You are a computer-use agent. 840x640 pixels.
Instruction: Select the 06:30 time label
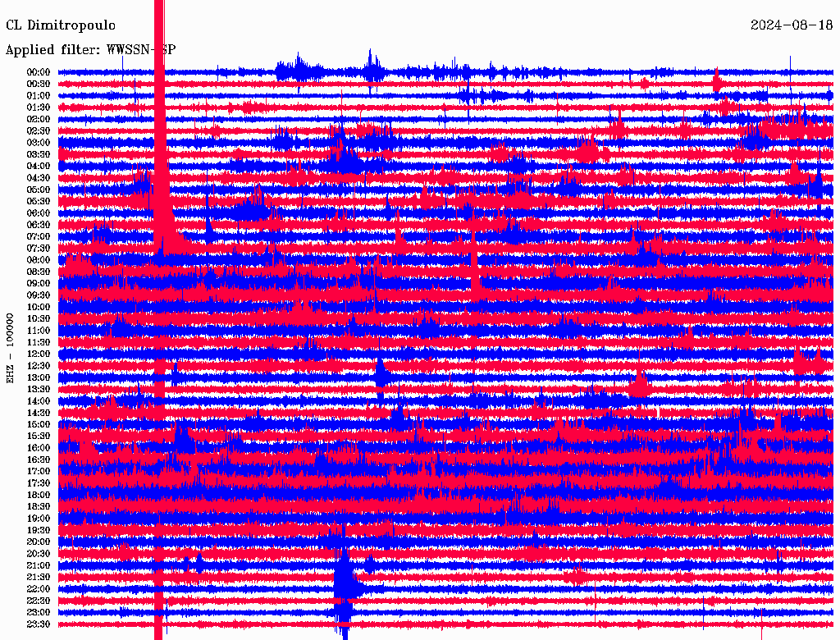(39, 225)
